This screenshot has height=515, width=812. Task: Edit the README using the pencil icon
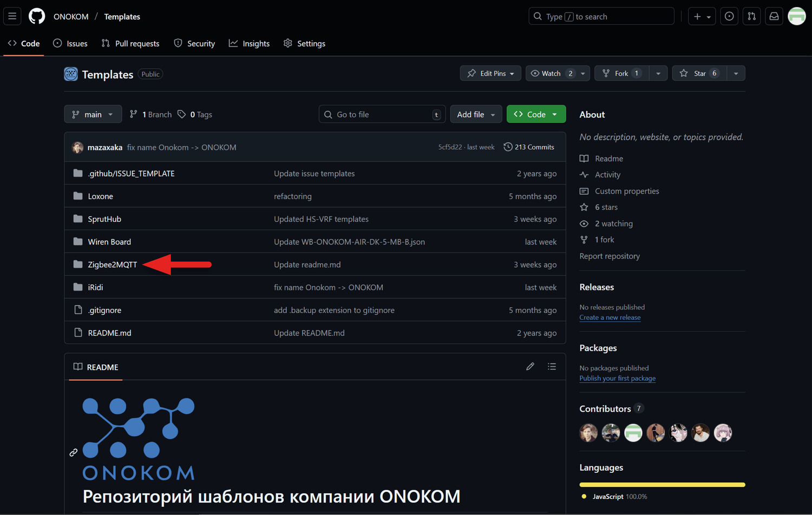tap(529, 366)
